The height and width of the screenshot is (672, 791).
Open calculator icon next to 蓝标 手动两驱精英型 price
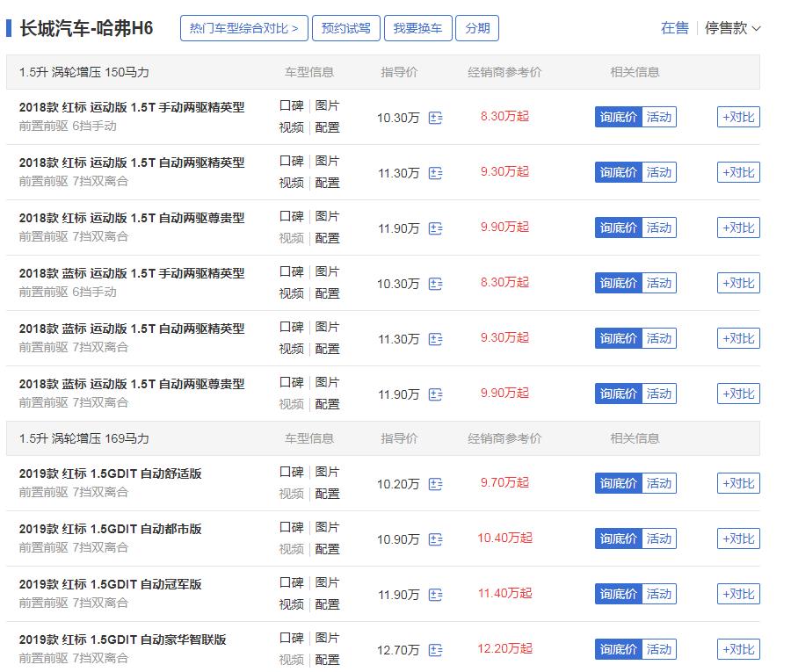pyautogui.click(x=434, y=282)
